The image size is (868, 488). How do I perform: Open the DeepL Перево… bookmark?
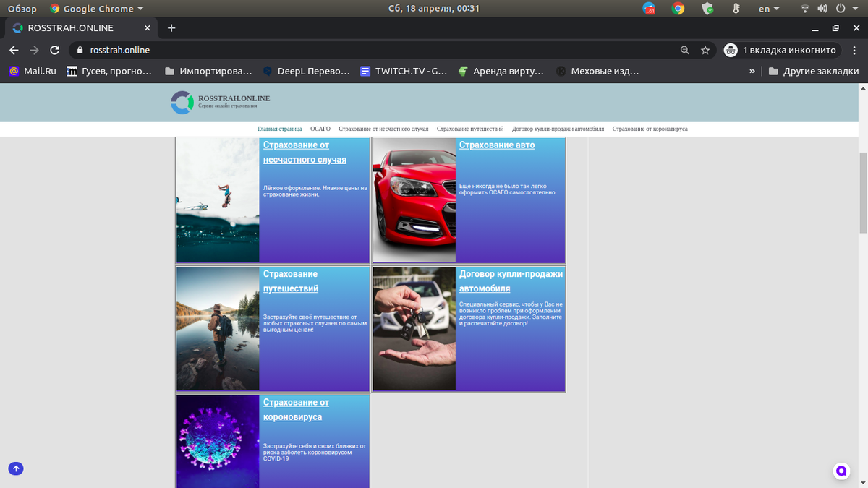[307, 72]
